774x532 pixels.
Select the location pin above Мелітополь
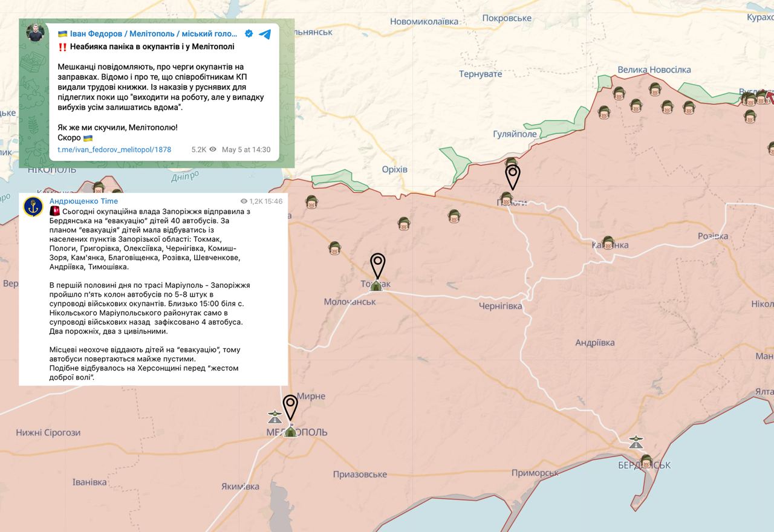coord(291,406)
